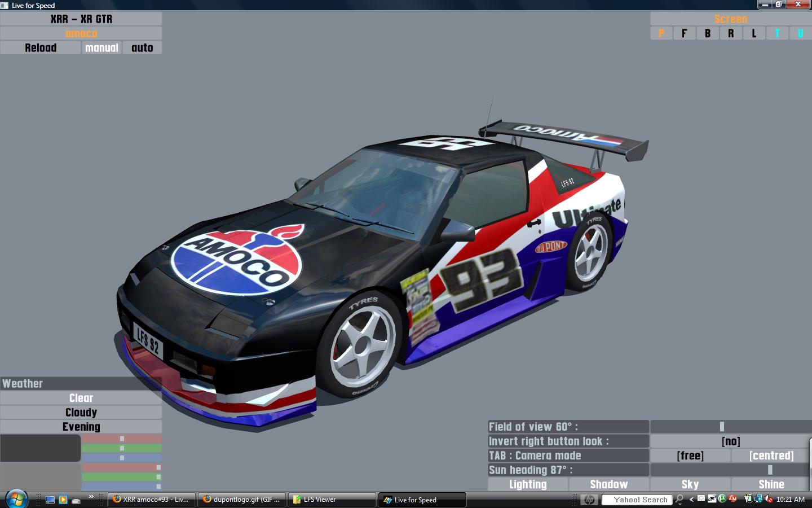Click the Live for Speed title bar icon
The width and height of the screenshot is (812, 508).
tap(5, 5)
